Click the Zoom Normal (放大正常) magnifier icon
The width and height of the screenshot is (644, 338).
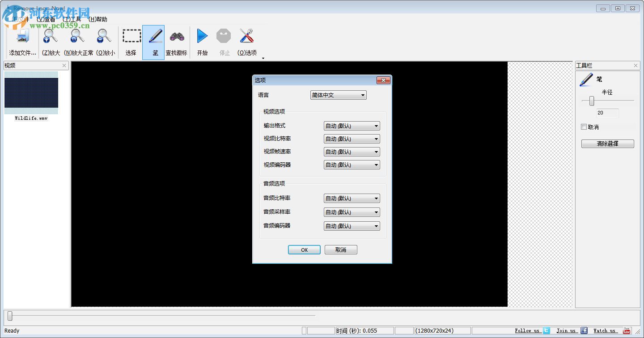pos(78,36)
